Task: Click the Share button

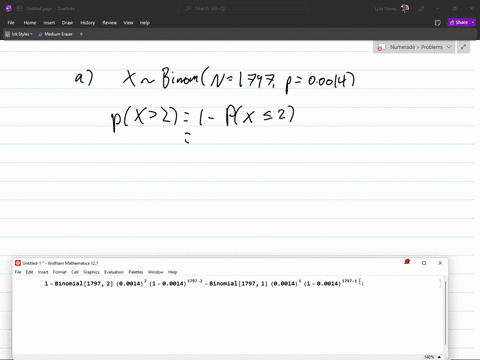Action: click(x=459, y=22)
